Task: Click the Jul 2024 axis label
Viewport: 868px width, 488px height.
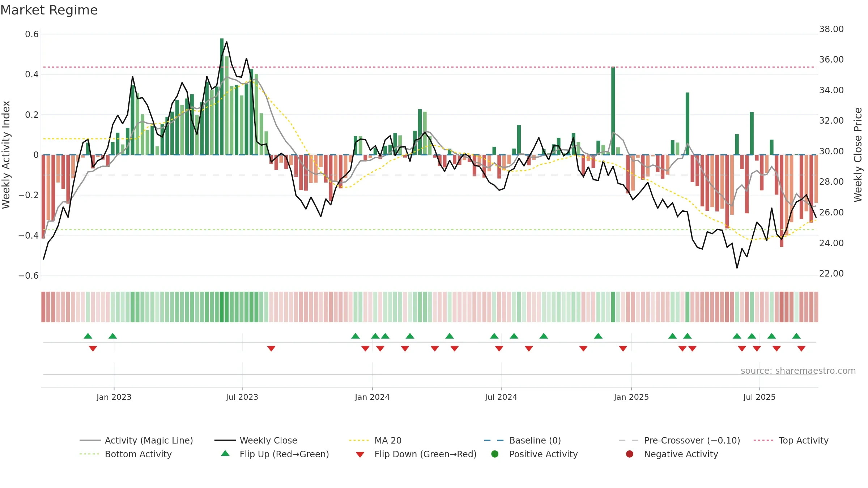Action: 501,397
